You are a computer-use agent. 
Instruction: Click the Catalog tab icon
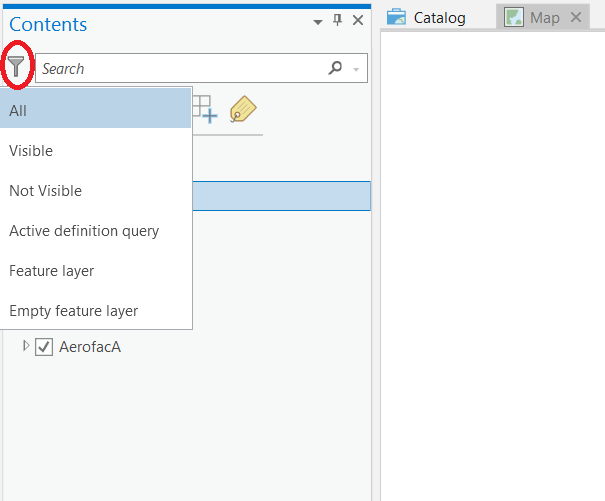pyautogui.click(x=397, y=18)
